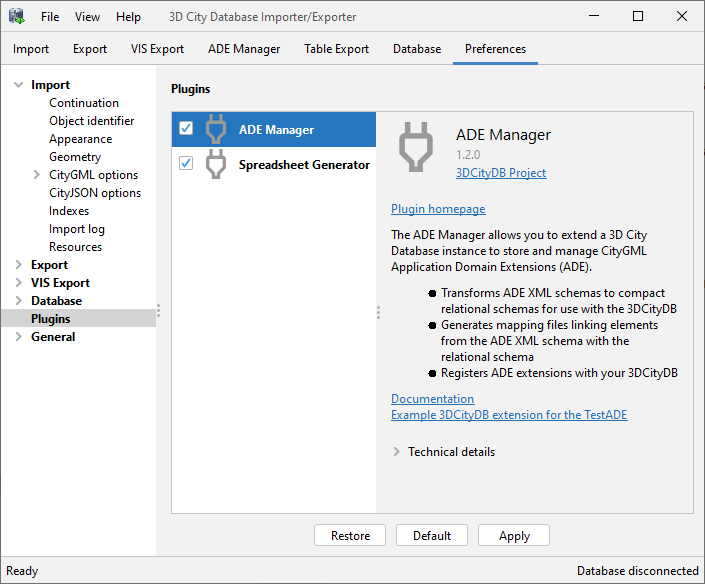
Task: Click the Restore button
Action: tap(350, 535)
